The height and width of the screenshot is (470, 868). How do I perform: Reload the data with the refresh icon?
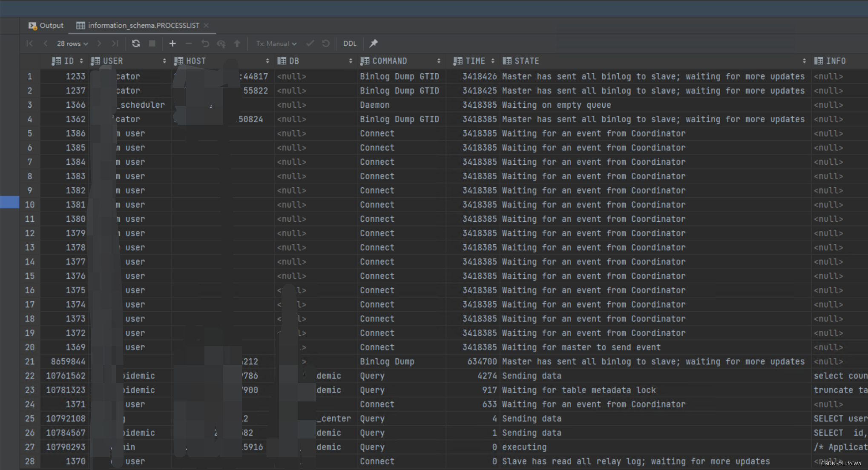coord(136,43)
